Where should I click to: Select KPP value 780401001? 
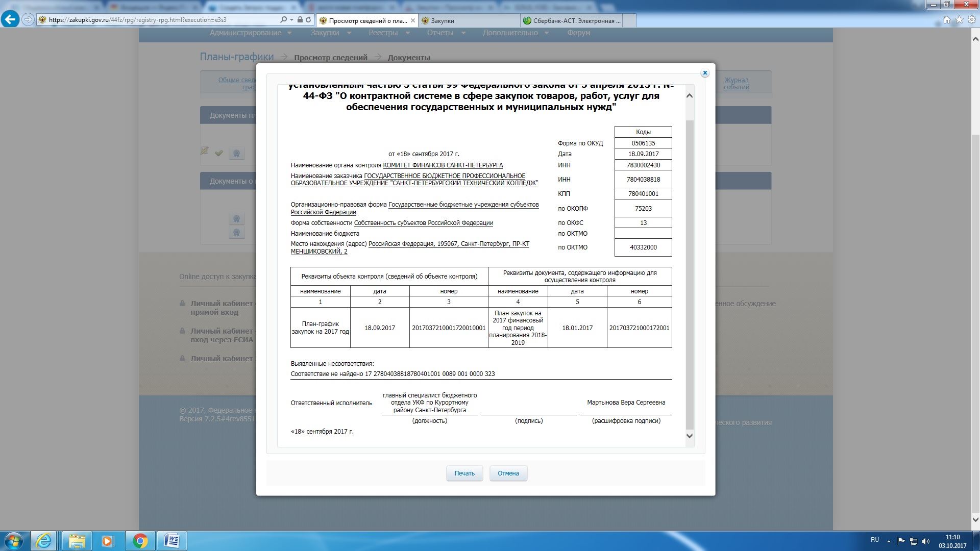pyautogui.click(x=643, y=194)
